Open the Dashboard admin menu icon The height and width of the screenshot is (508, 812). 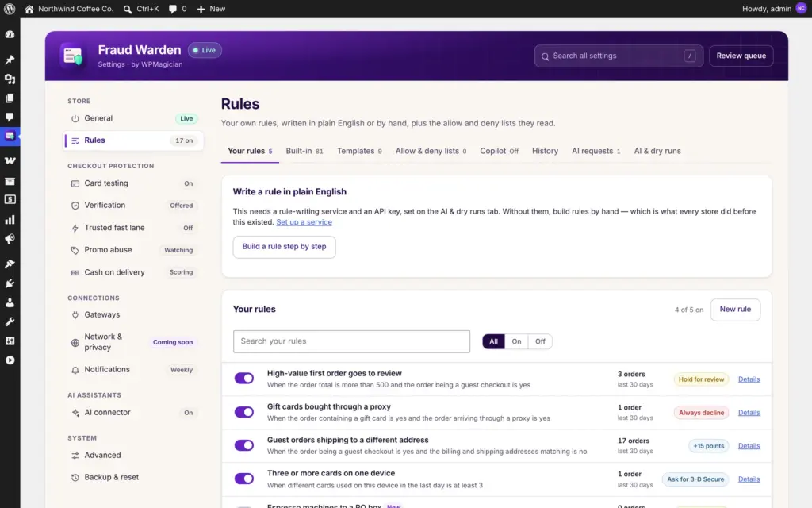click(x=10, y=35)
